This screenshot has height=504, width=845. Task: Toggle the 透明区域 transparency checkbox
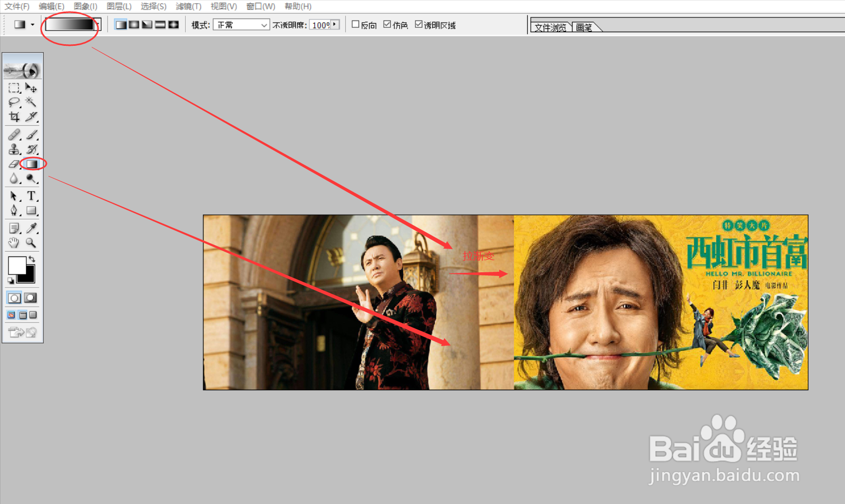click(419, 24)
